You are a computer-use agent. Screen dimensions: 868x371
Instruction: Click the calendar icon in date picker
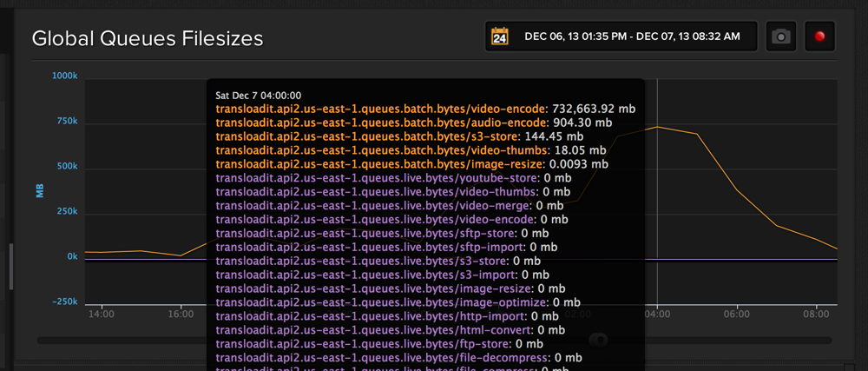pyautogui.click(x=500, y=37)
